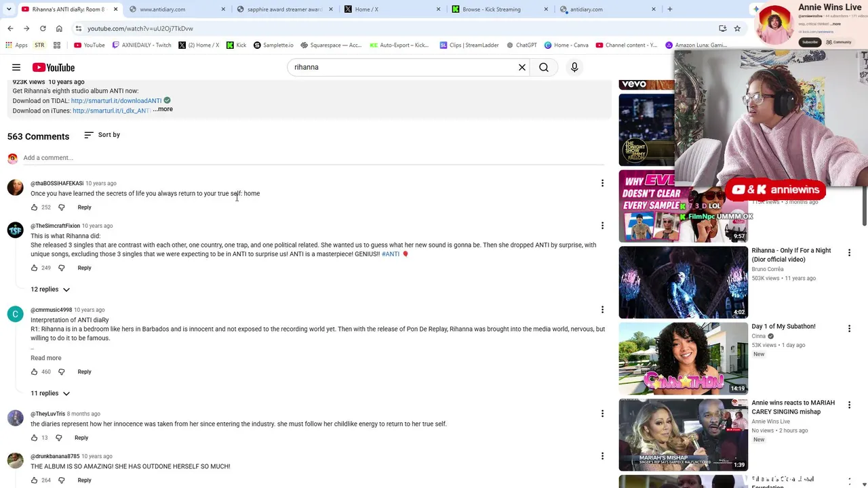Run the search with the magnifier button
This screenshot has height=488, width=868.
click(544, 67)
